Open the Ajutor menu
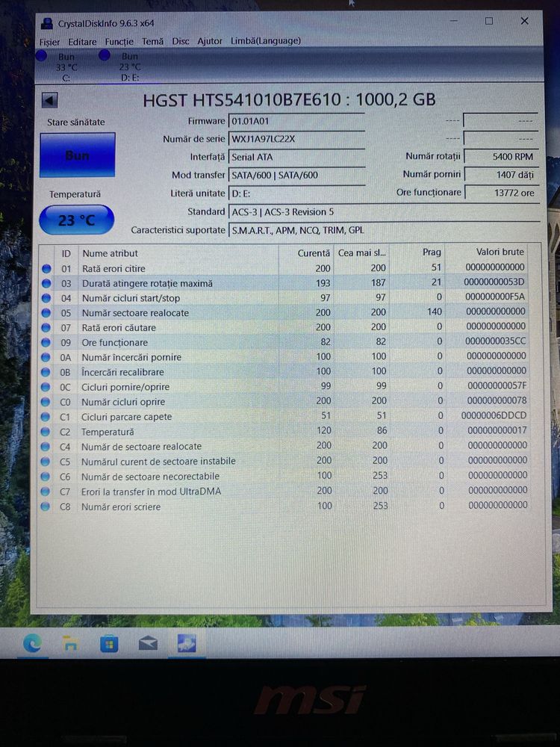Image resolution: width=560 pixels, height=747 pixels. [x=210, y=41]
